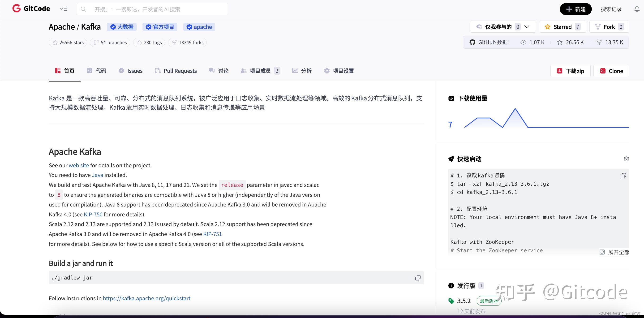Click the branches icon showing 54 branches
This screenshot has height=318, width=644.
click(x=96, y=42)
